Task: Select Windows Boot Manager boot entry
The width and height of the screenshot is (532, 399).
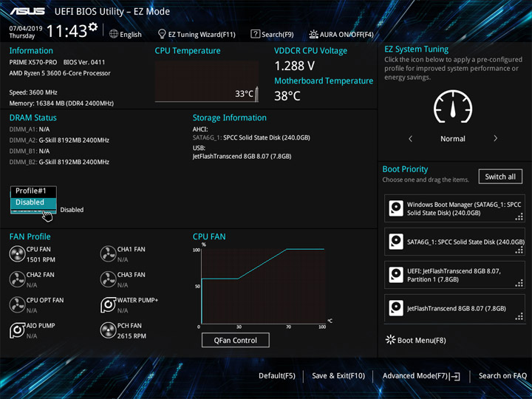Action: point(454,208)
